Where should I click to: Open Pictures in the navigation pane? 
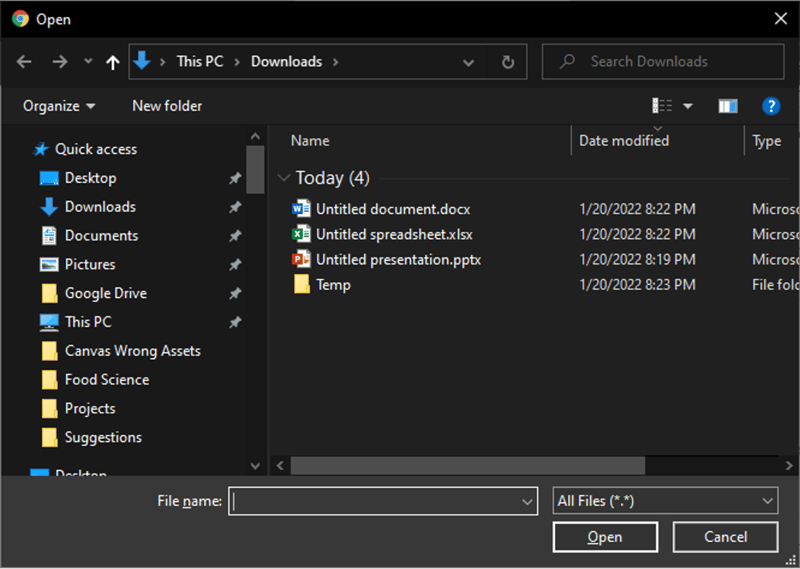coord(90,264)
